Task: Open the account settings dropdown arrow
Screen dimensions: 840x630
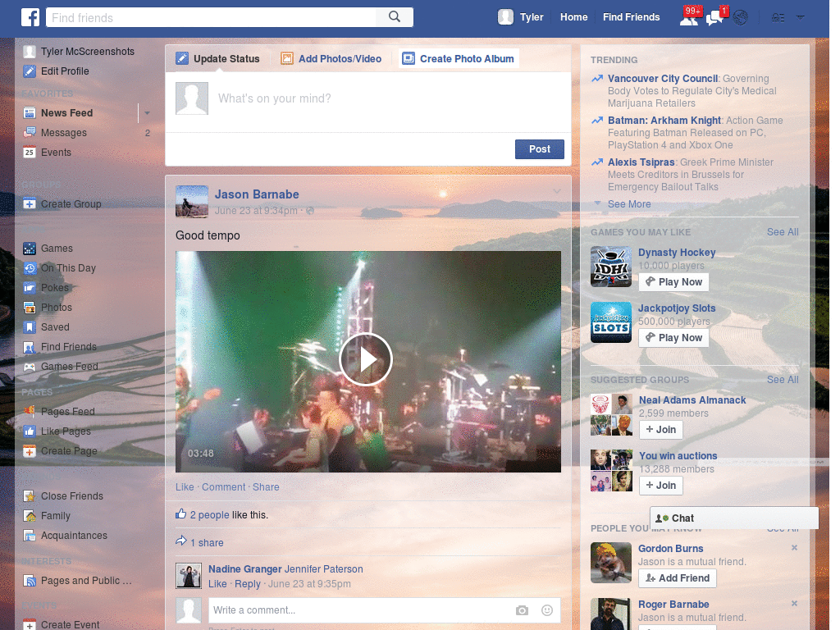Action: pyautogui.click(x=800, y=16)
